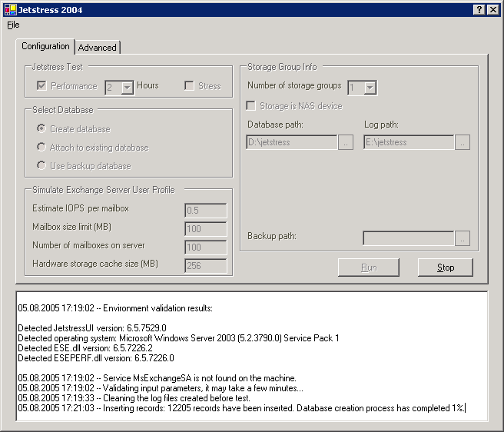Select the Configuration tab

(45, 46)
